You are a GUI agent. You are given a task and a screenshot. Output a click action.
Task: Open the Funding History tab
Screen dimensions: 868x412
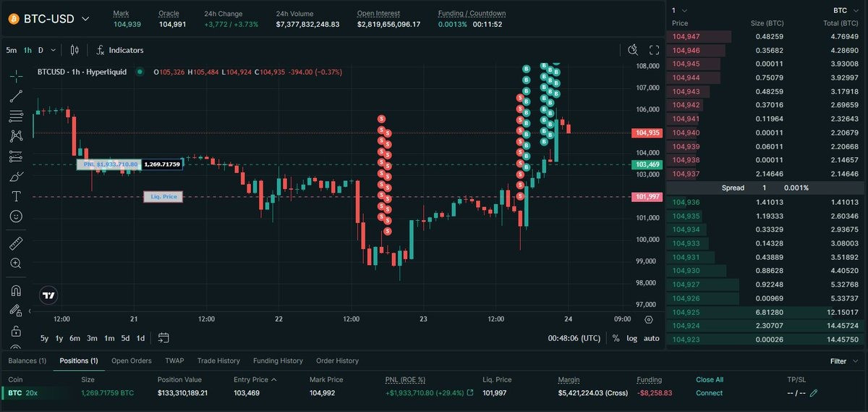pyautogui.click(x=278, y=361)
